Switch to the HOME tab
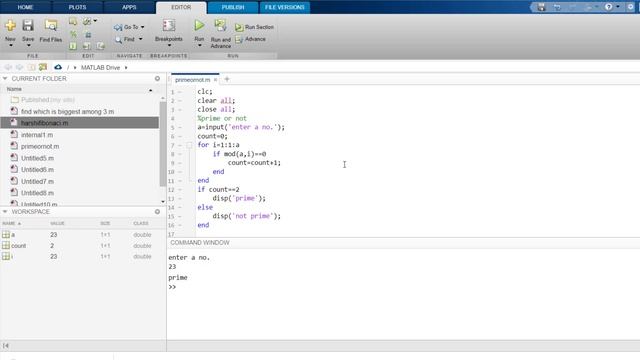Image resolution: width=640 pixels, height=360 pixels. click(x=25, y=7)
